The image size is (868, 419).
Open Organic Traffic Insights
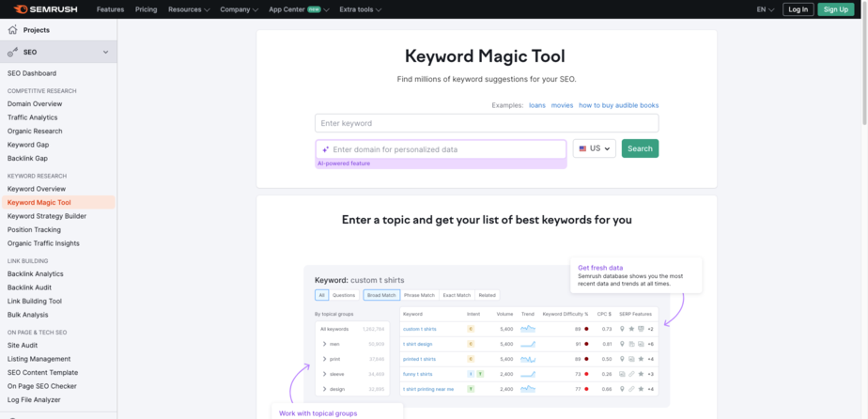click(x=43, y=243)
